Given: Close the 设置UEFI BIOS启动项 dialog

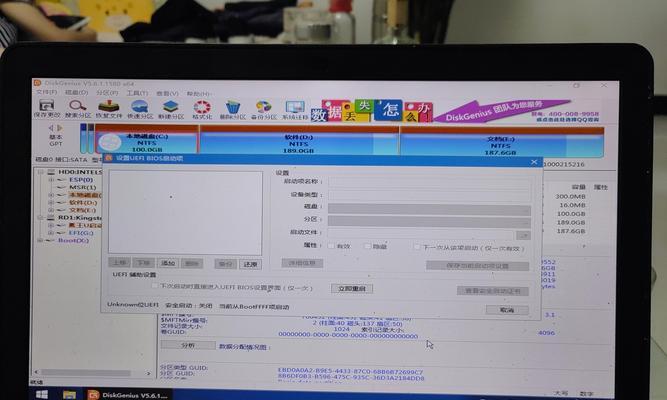Looking at the screenshot, I should coord(534,162).
